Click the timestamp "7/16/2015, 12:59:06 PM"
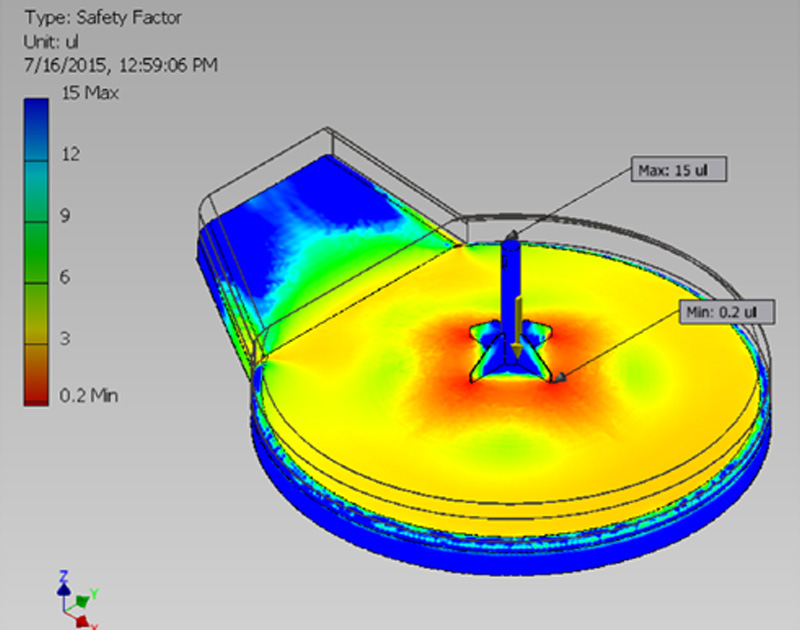Image resolution: width=800 pixels, height=630 pixels. (x=121, y=65)
